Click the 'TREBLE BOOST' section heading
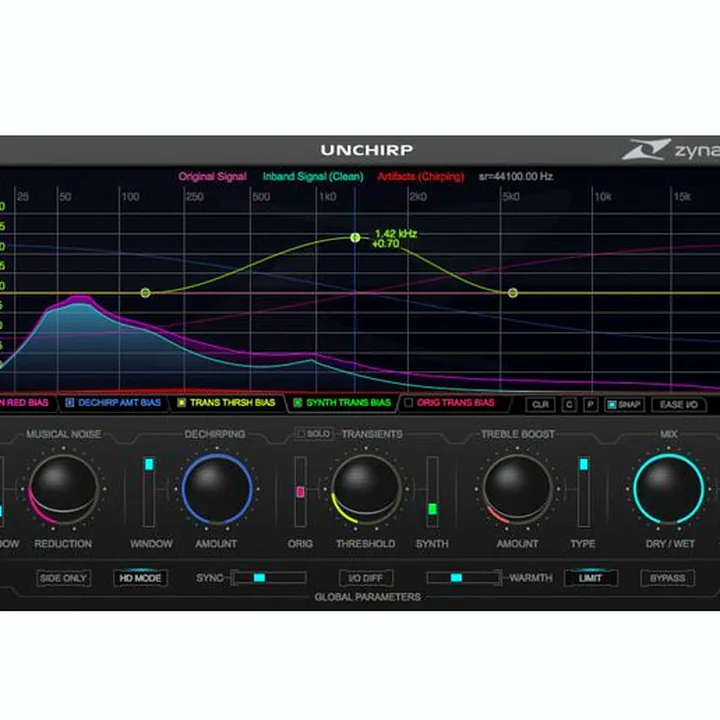The width and height of the screenshot is (720, 720). pos(518,434)
